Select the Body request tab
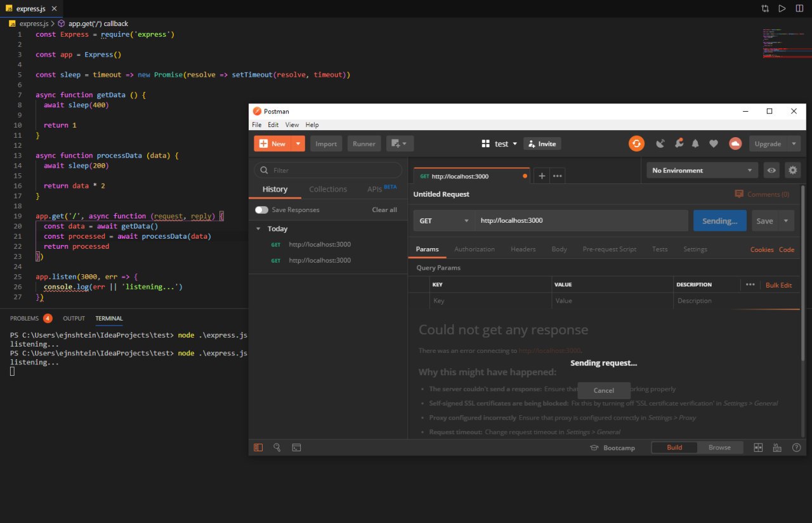812x523 pixels. point(560,249)
